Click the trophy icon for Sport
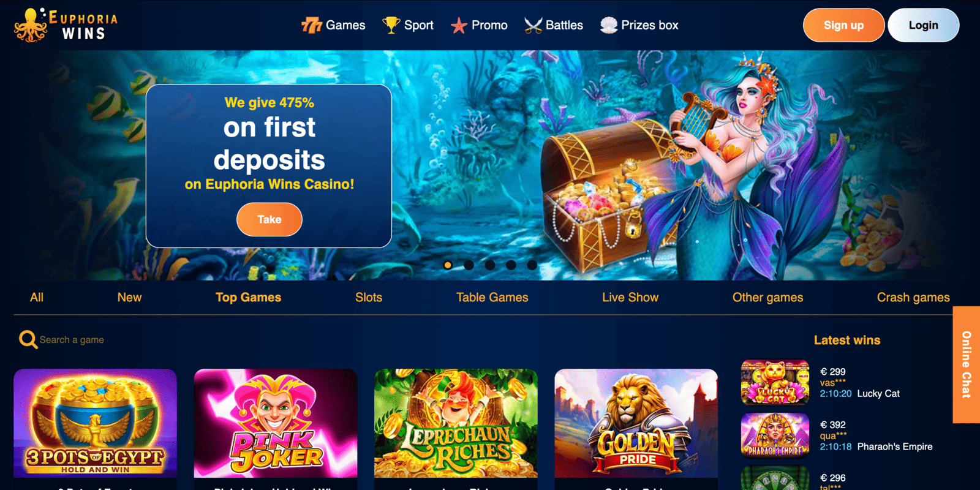Image resolution: width=980 pixels, height=490 pixels. [391, 25]
